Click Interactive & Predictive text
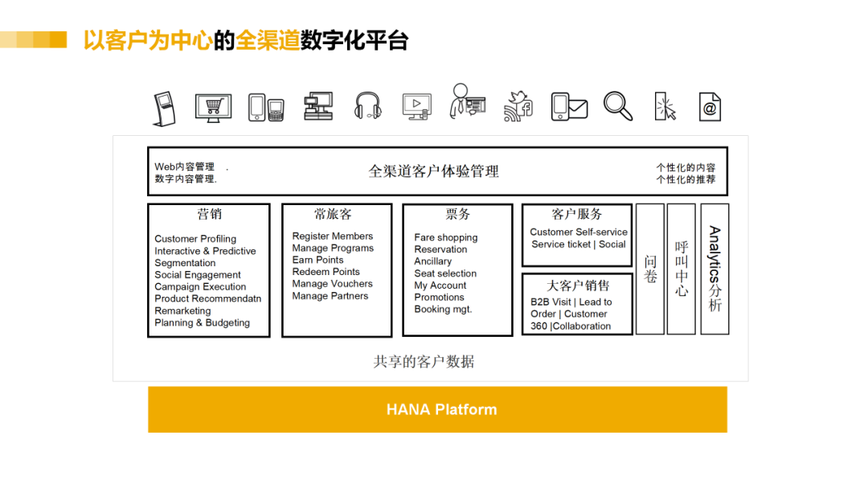The width and height of the screenshot is (868, 489). tap(206, 251)
